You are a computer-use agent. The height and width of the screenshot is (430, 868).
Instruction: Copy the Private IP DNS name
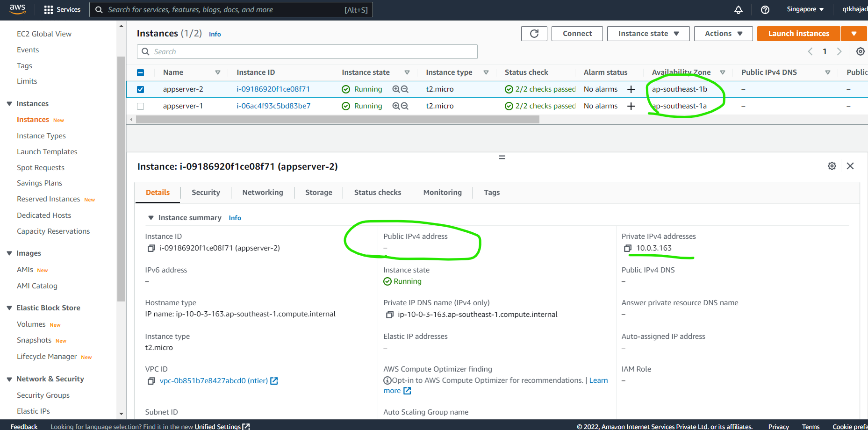[x=389, y=315]
